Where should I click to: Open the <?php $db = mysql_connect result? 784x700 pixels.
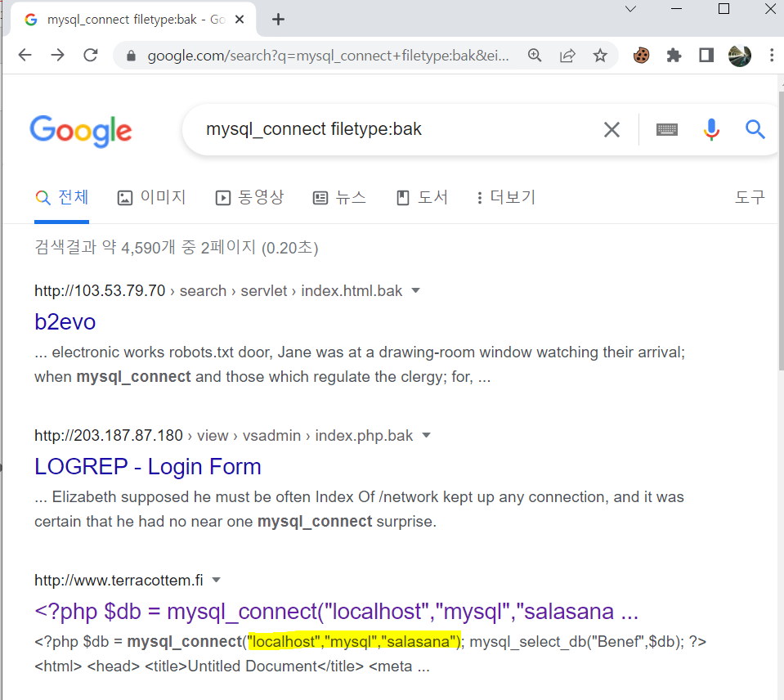(x=337, y=612)
